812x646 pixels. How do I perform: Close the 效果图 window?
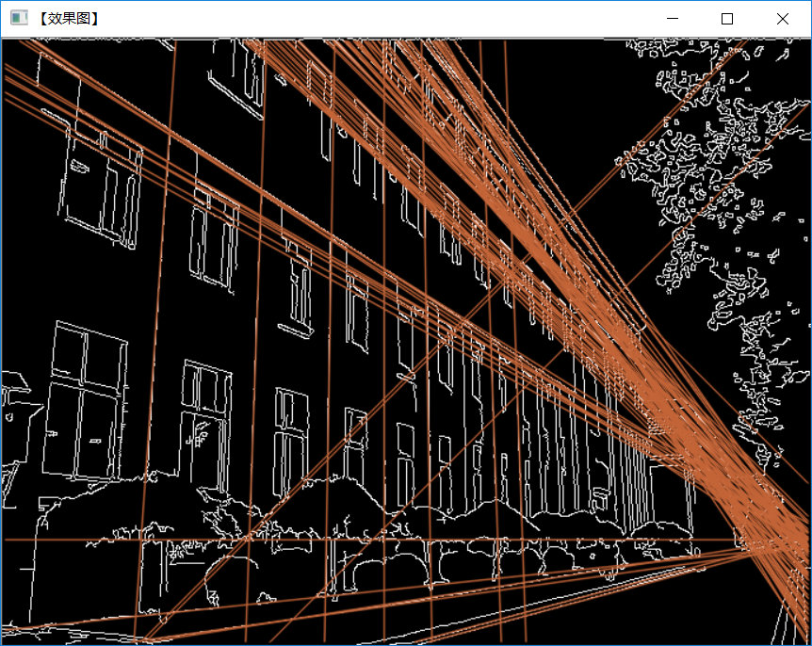[782, 19]
